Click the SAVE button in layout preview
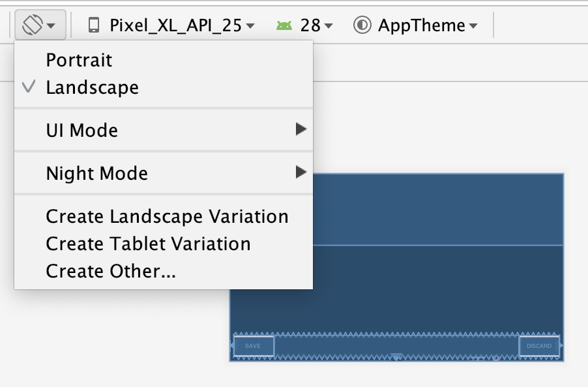The image size is (588, 387). pyautogui.click(x=254, y=346)
